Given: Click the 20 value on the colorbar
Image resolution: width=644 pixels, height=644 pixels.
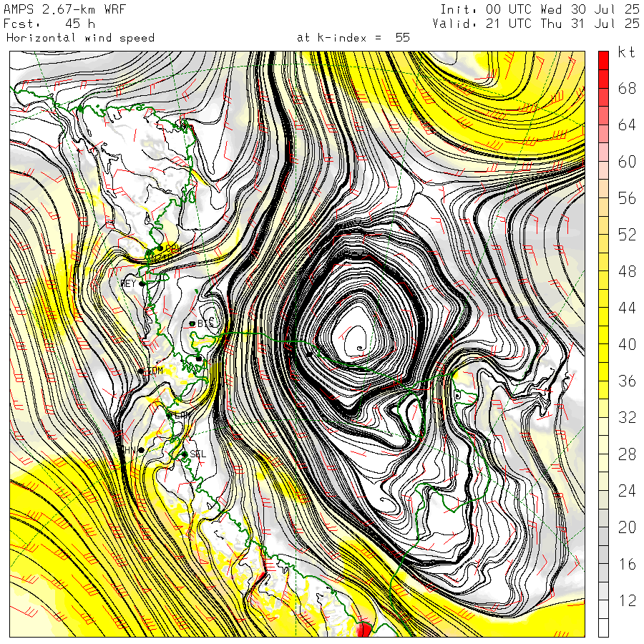Looking at the screenshot, I should tap(627, 527).
